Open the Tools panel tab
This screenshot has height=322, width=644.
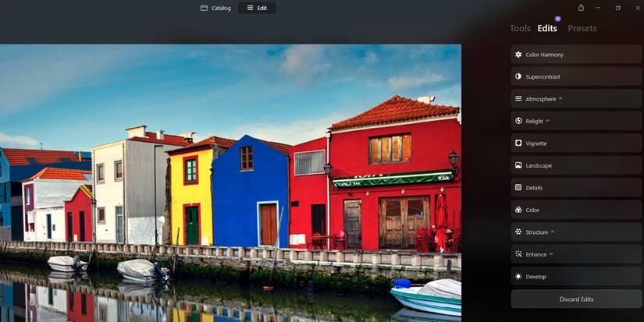(520, 28)
